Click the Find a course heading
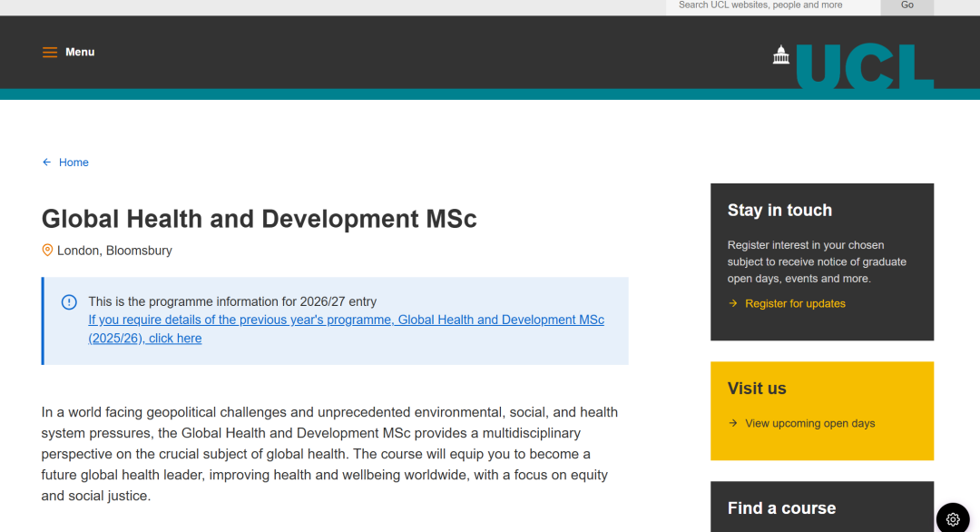The image size is (980, 532). pyautogui.click(x=781, y=508)
